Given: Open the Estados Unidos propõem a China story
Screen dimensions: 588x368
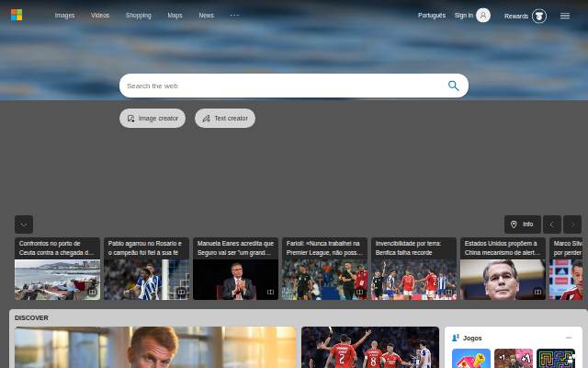Looking at the screenshot, I should (503, 269).
